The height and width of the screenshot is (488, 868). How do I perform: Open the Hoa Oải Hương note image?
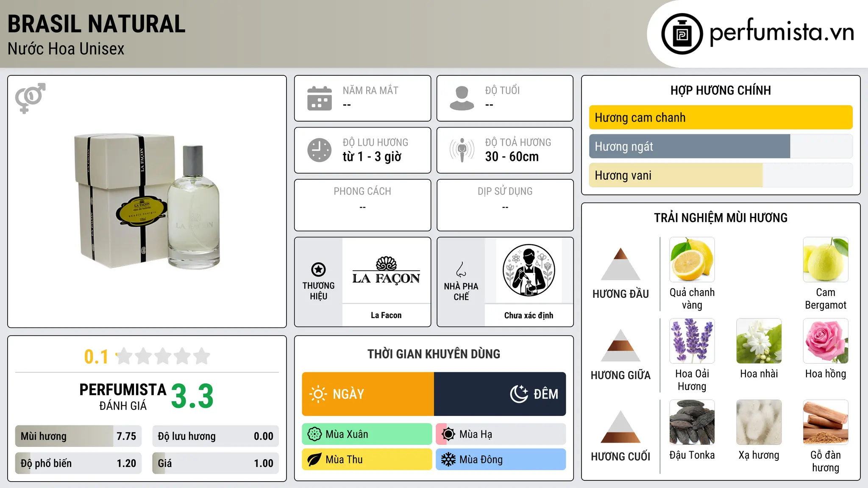(692, 341)
